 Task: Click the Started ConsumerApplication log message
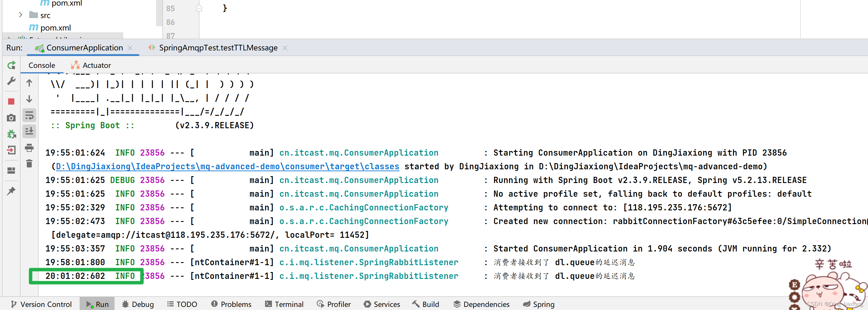pos(662,249)
